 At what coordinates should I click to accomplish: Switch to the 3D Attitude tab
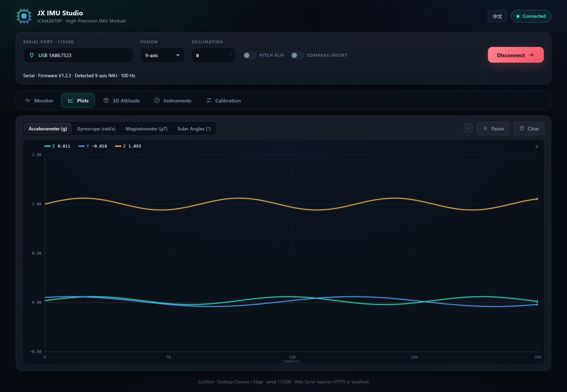[x=121, y=101]
